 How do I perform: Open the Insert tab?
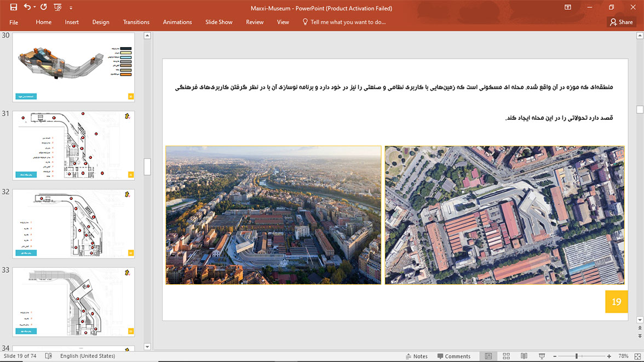click(72, 22)
